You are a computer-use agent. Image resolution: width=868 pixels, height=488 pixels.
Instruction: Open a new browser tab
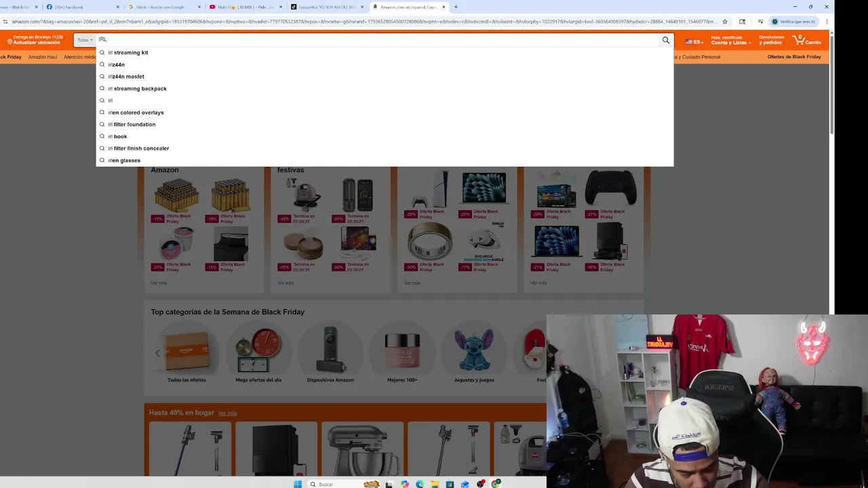point(456,7)
